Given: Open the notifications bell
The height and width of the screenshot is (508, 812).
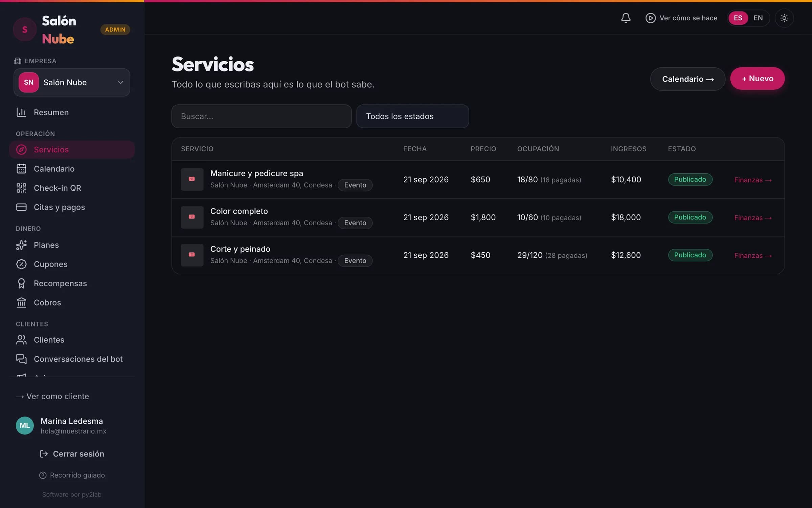Looking at the screenshot, I should pyautogui.click(x=626, y=18).
